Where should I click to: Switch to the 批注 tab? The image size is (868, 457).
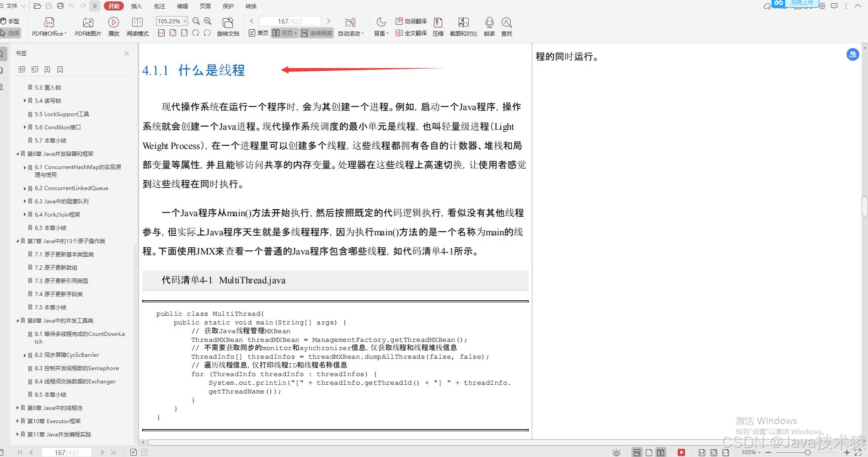pyautogui.click(x=159, y=6)
